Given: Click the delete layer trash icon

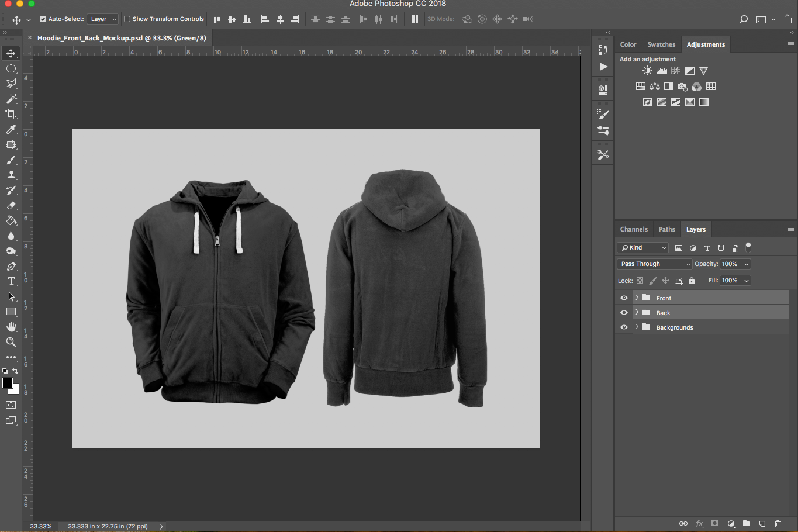Looking at the screenshot, I should [778, 524].
